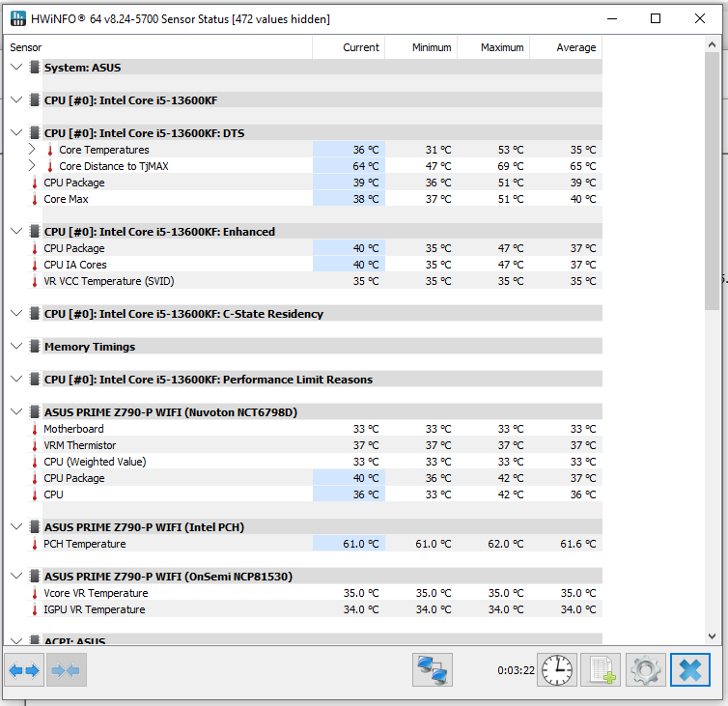Click the 53 °C maximum Core Temperatures value
The height and width of the screenshot is (706, 728).
point(510,150)
